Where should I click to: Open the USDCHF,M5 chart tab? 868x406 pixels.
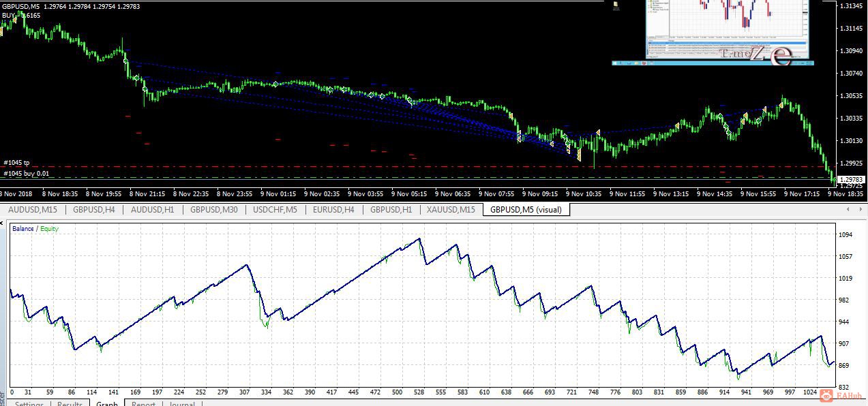coord(275,210)
